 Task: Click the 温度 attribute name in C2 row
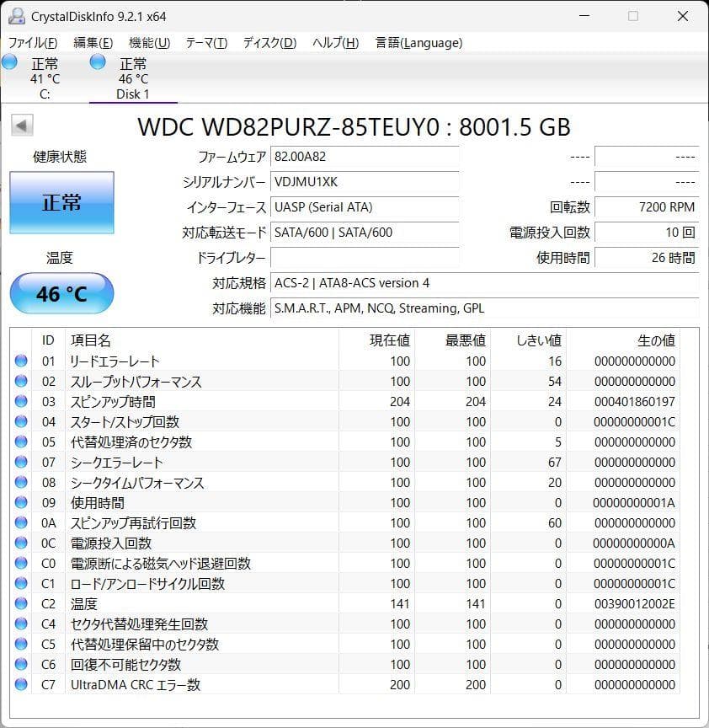coord(83,603)
